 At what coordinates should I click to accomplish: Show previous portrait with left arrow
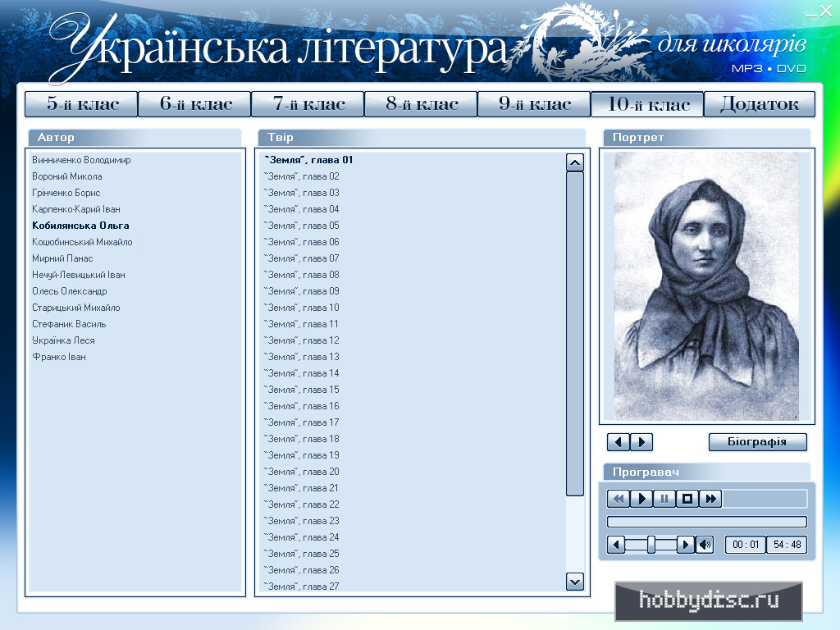(619, 442)
